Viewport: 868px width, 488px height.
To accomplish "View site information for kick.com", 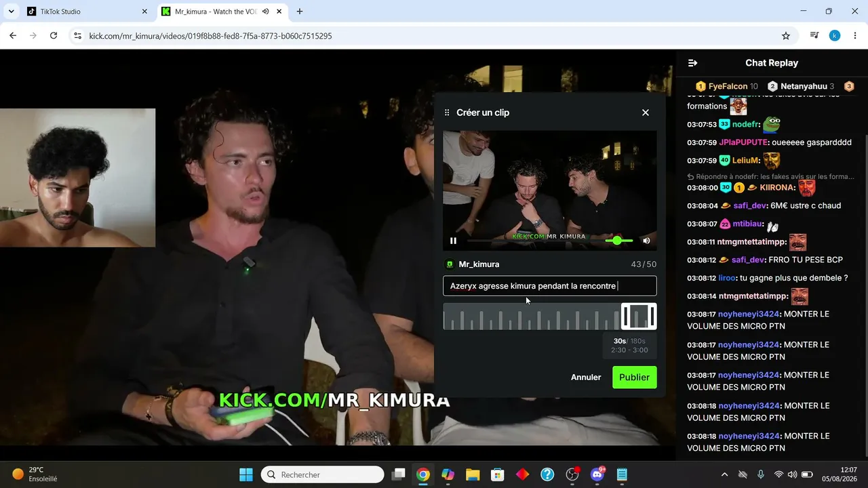I will click(77, 36).
